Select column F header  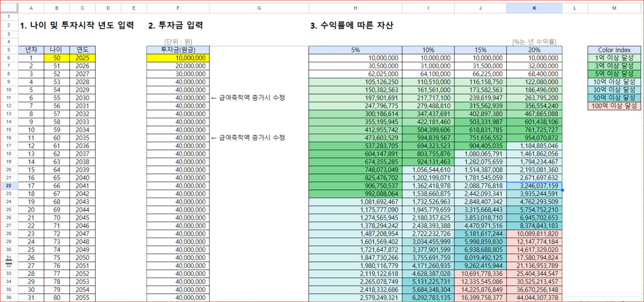pyautogui.click(x=178, y=8)
